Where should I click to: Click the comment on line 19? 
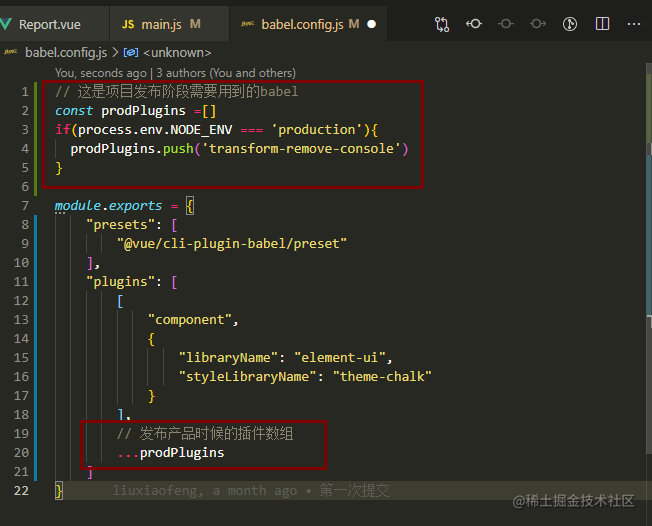click(x=205, y=434)
